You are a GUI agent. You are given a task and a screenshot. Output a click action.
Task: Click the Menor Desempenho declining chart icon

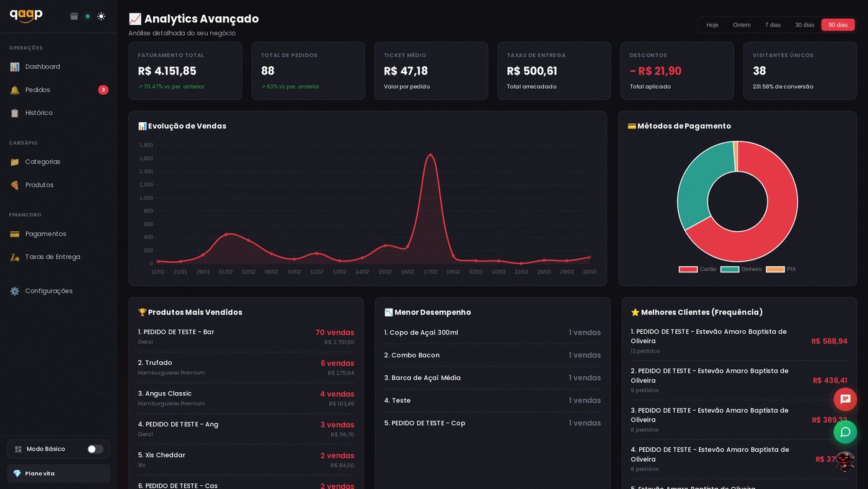[x=389, y=312]
